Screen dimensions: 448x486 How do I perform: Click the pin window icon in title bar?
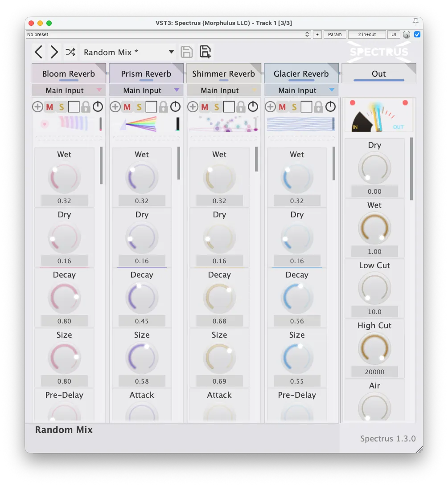(x=415, y=22)
